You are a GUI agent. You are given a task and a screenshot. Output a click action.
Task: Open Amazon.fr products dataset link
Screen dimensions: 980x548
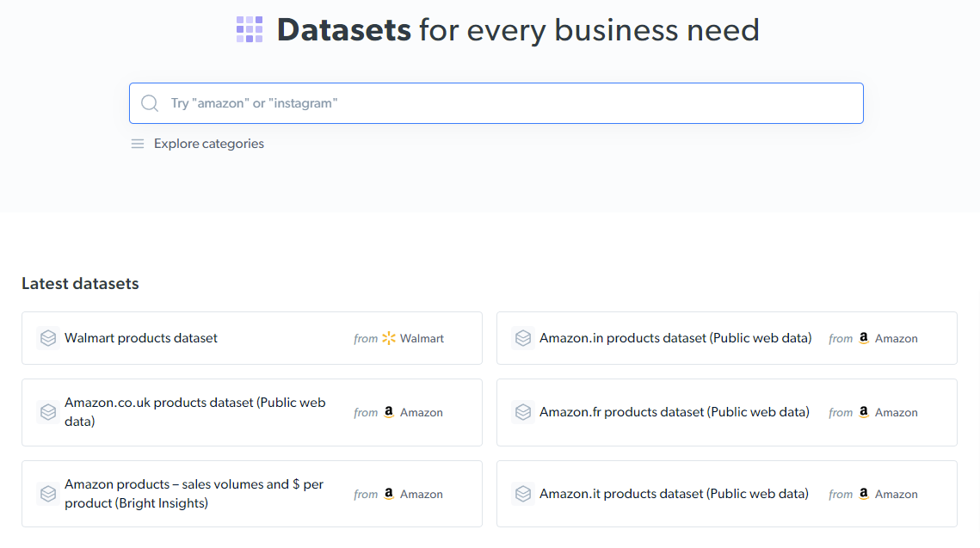[675, 412]
